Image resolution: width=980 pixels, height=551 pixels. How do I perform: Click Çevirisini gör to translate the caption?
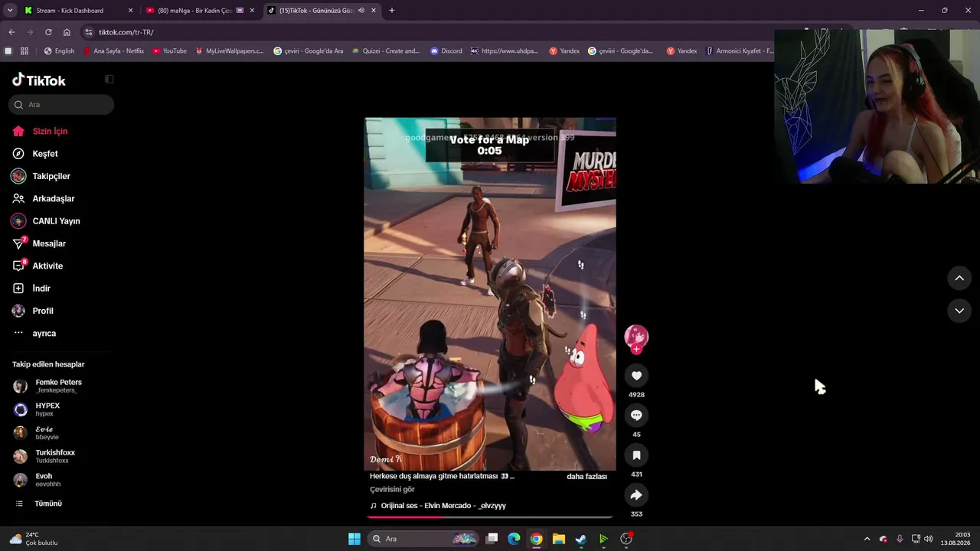coord(392,490)
